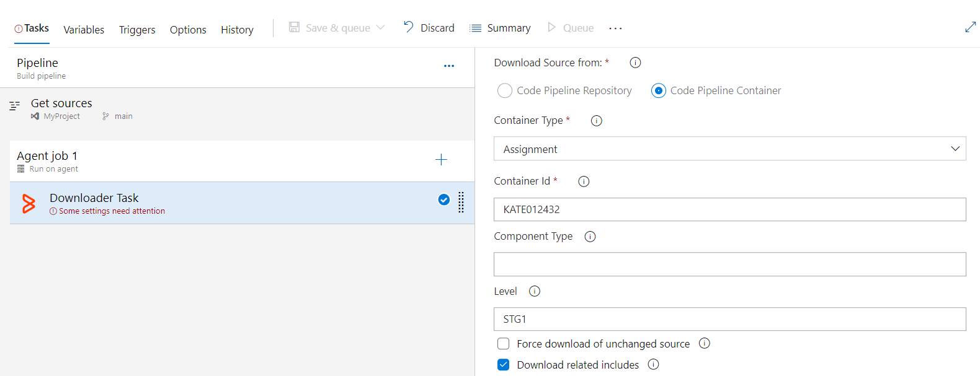Click the Discard button
Screen dimensions: 980x376
(429, 28)
